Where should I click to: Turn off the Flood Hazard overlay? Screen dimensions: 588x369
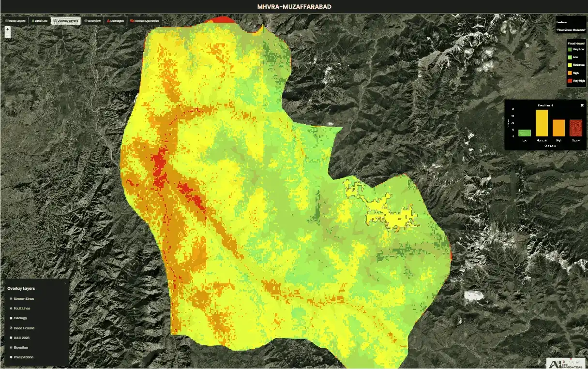click(11, 328)
